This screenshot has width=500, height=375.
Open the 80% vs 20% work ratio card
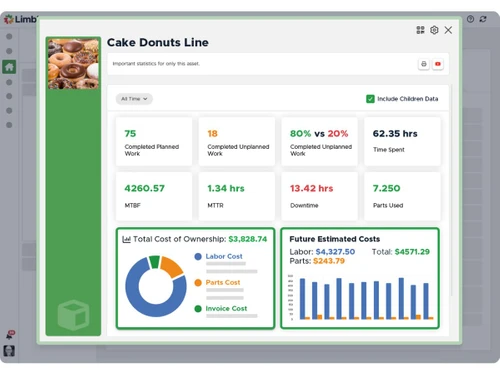319,141
